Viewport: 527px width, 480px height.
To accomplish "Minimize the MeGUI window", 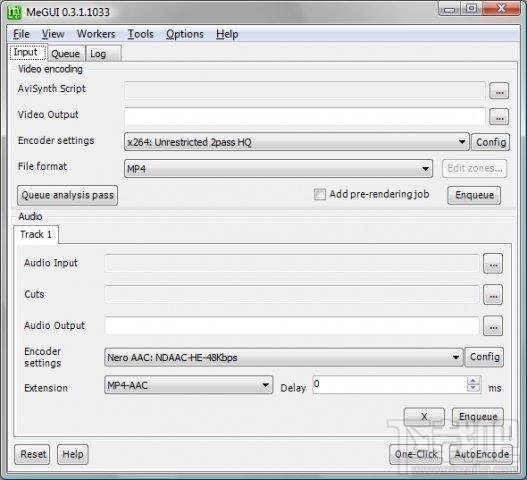I will click(x=449, y=9).
